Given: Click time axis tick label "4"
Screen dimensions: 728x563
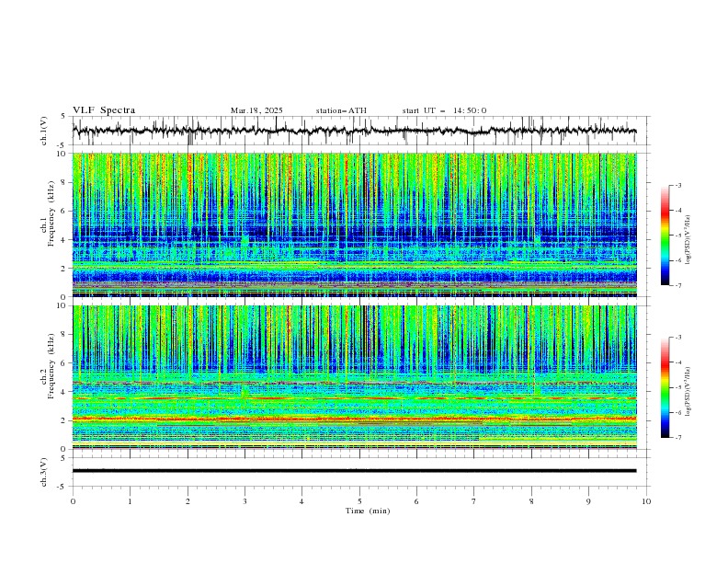Looking at the screenshot, I should [301, 501].
